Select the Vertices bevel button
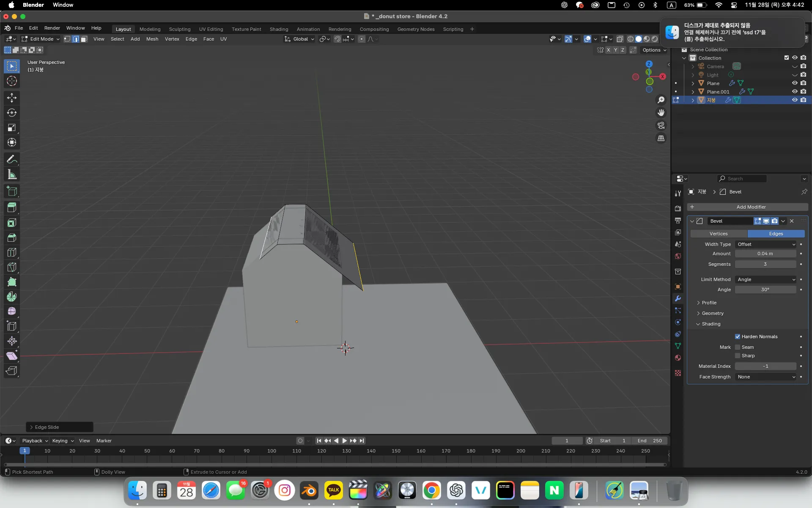The width and height of the screenshot is (812, 508). [x=719, y=234]
